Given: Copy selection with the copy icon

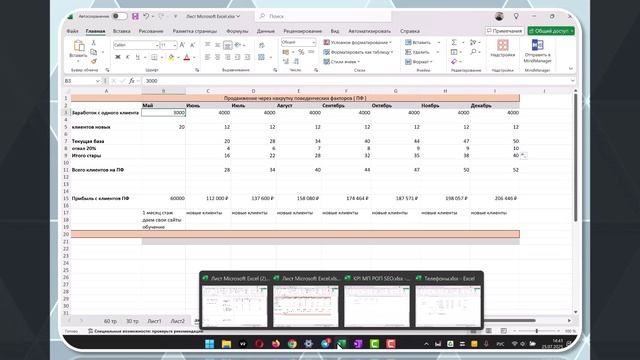Looking at the screenshot, I should (94, 52).
